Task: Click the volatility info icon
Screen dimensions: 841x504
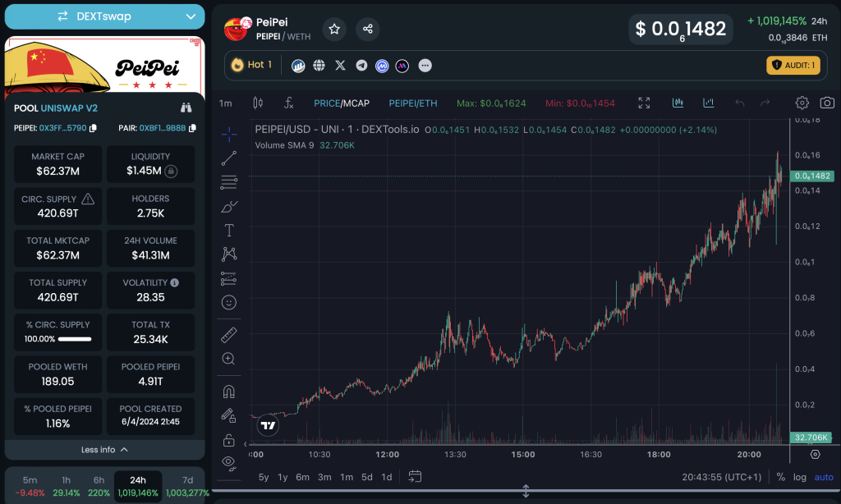Action: point(175,282)
